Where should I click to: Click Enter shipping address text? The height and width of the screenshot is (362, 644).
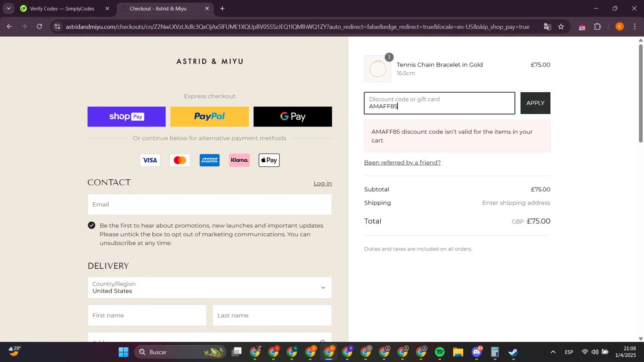click(x=516, y=203)
